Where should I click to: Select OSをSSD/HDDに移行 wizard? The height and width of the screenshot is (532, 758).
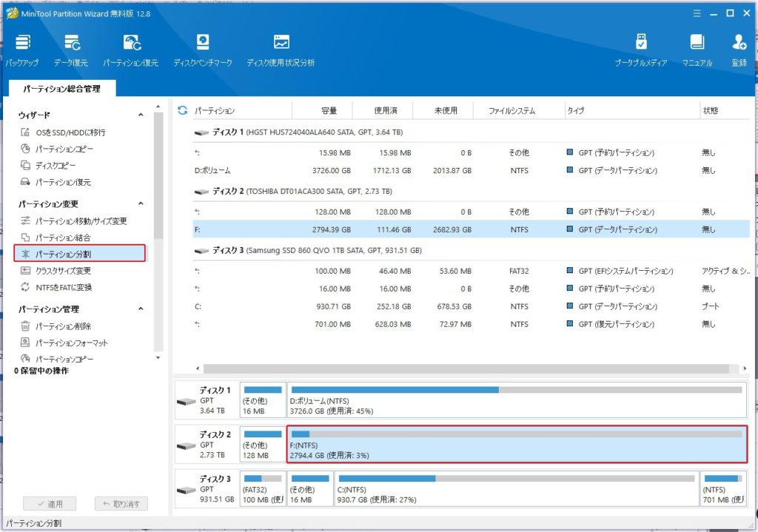70,132
